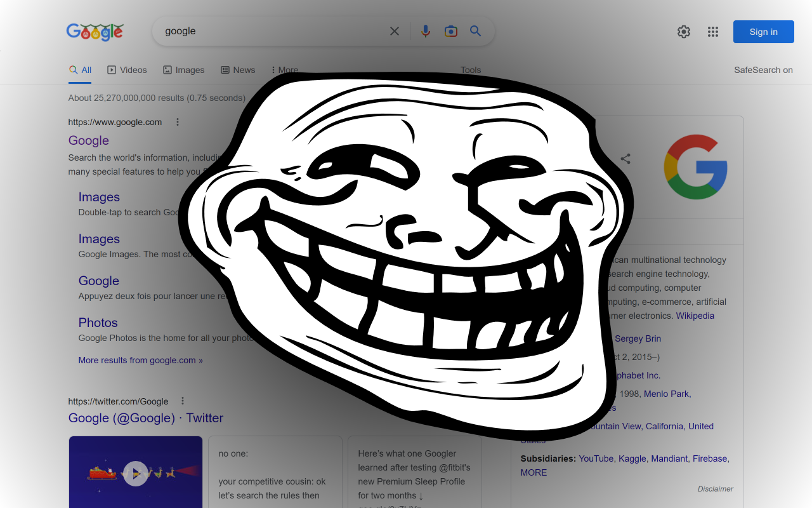The width and height of the screenshot is (812, 508).
Task: Open the Google apps grid icon
Action: click(x=713, y=32)
